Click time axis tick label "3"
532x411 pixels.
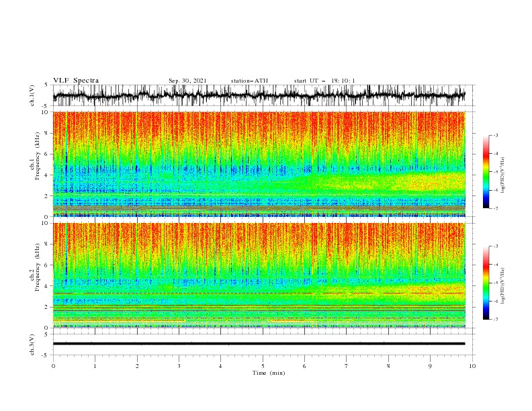(179, 366)
